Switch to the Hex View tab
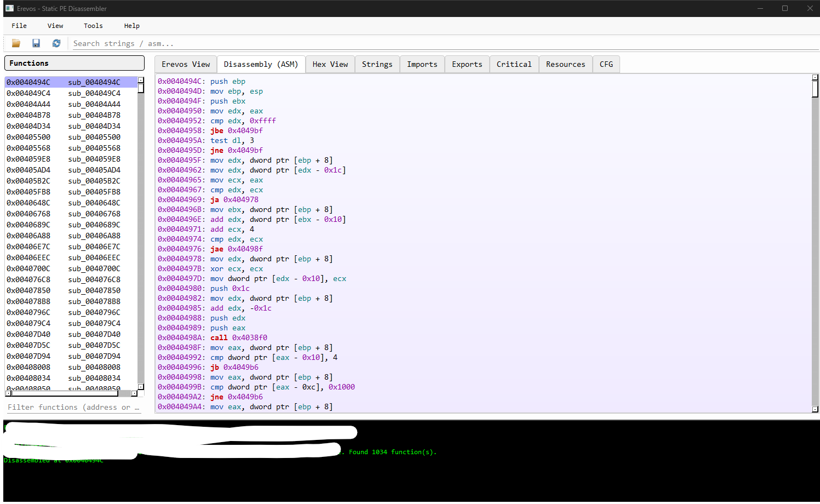Screen dimensions: 820x504 point(330,64)
